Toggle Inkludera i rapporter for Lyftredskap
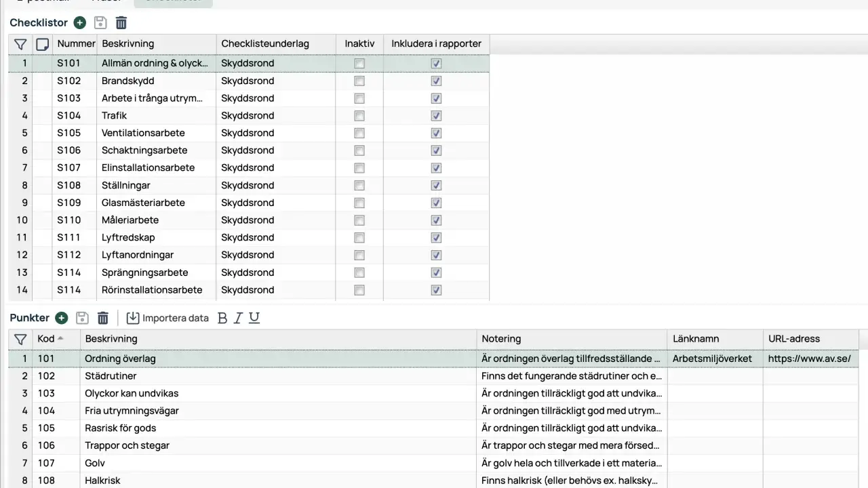868x488 pixels. tap(436, 237)
